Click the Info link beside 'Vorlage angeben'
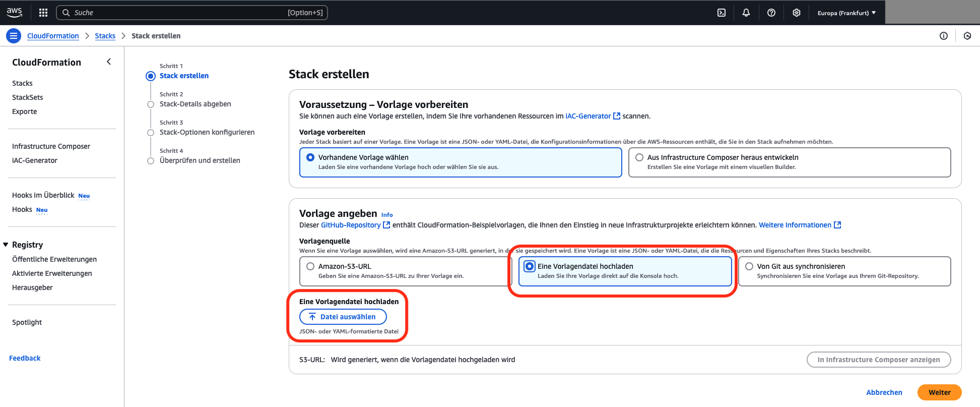Viewport: 980px width, 407px height. [x=387, y=215]
